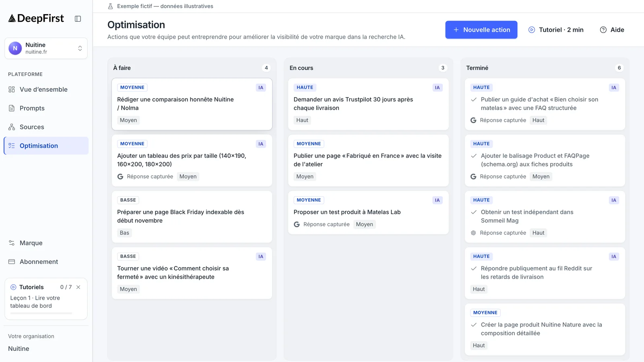Click the Nouvelle action button

point(481,30)
